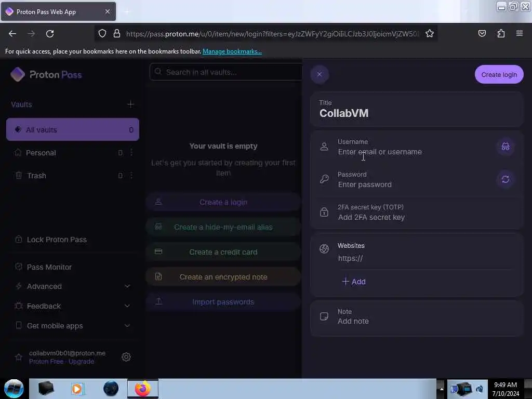Click the user icon beside Username
This screenshot has width=532, height=399.
(x=324, y=147)
